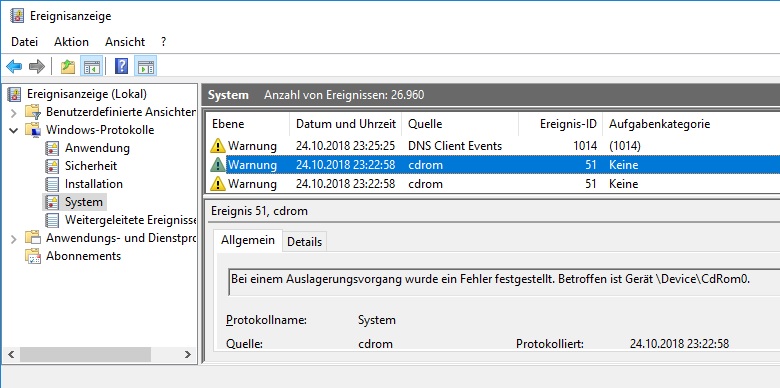Click the Up one level folder icon
The width and height of the screenshot is (780, 388).
[x=68, y=66]
